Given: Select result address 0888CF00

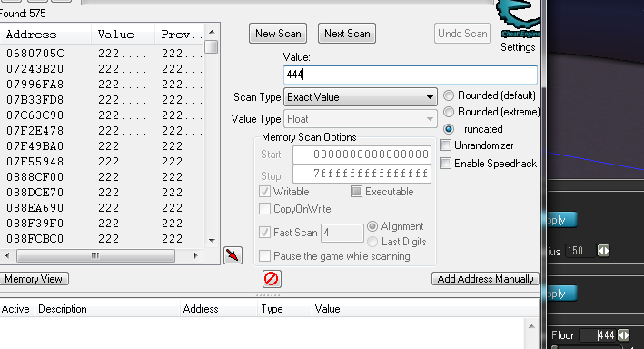Looking at the screenshot, I should 35,177.
